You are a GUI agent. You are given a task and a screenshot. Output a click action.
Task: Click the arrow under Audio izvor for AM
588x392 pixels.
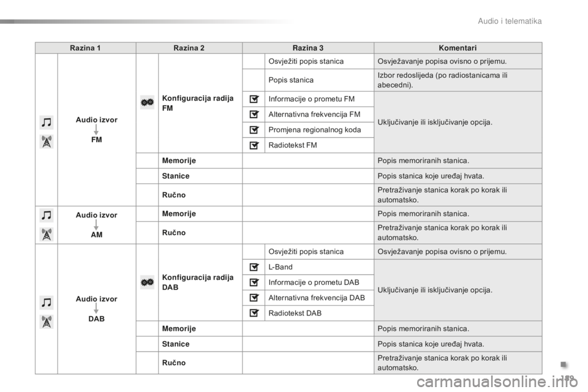tap(96, 225)
